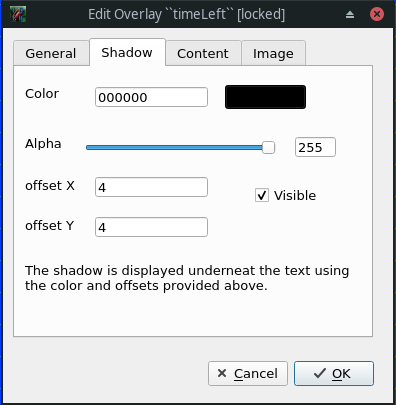The image size is (396, 405).
Task: Click the X icon on the Cancel button
Action: pyautogui.click(x=222, y=373)
